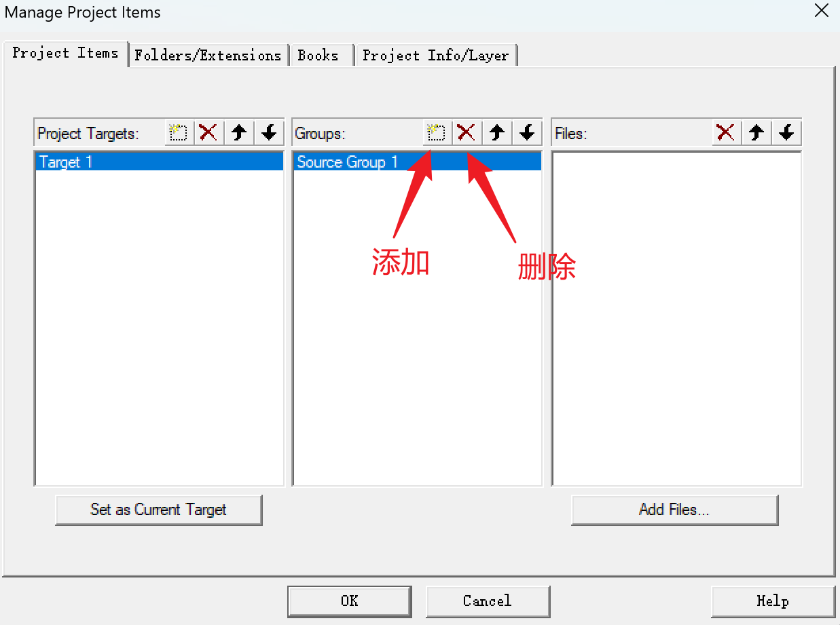Create a new group
The image size is (840, 625).
(x=437, y=133)
